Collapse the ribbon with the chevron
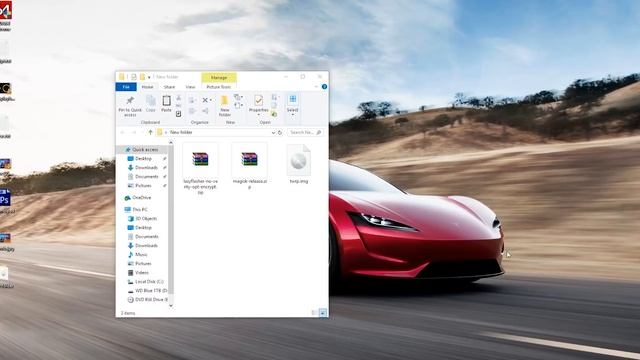The width and height of the screenshot is (640, 360). (316, 87)
